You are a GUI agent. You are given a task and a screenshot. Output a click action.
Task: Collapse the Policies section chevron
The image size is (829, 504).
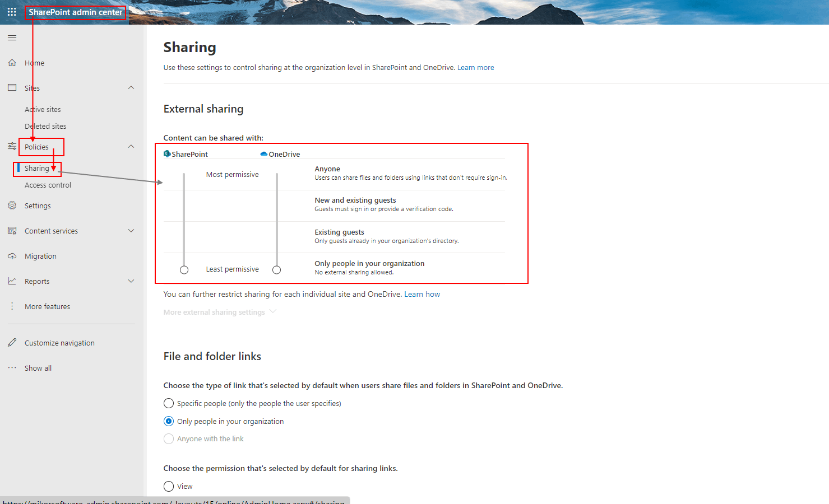(131, 147)
